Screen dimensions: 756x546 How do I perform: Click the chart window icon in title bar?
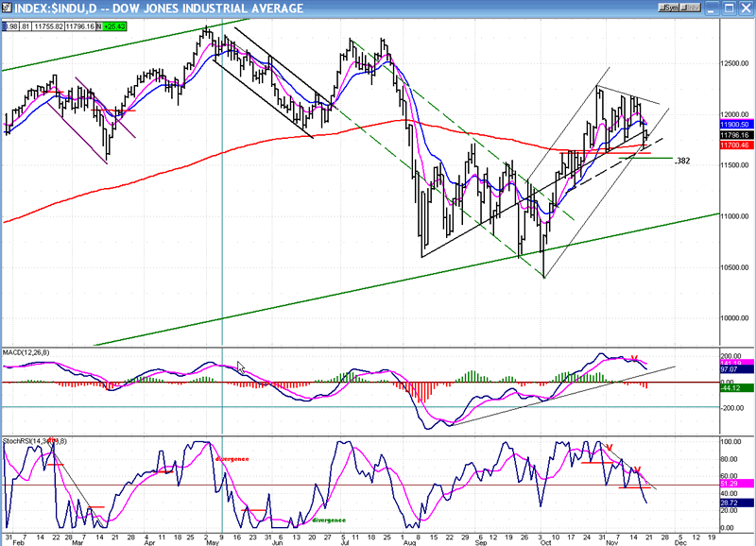pyautogui.click(x=7, y=9)
